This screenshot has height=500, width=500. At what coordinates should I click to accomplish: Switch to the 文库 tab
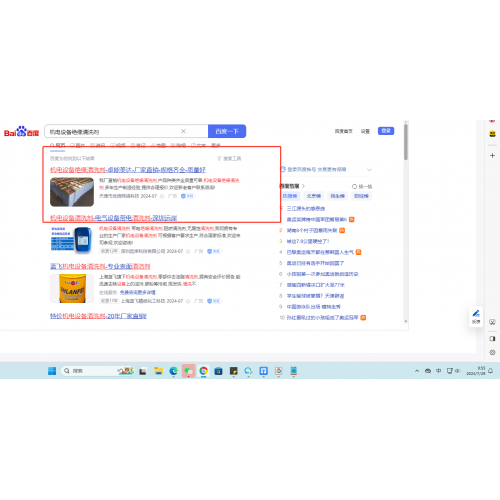(198, 145)
